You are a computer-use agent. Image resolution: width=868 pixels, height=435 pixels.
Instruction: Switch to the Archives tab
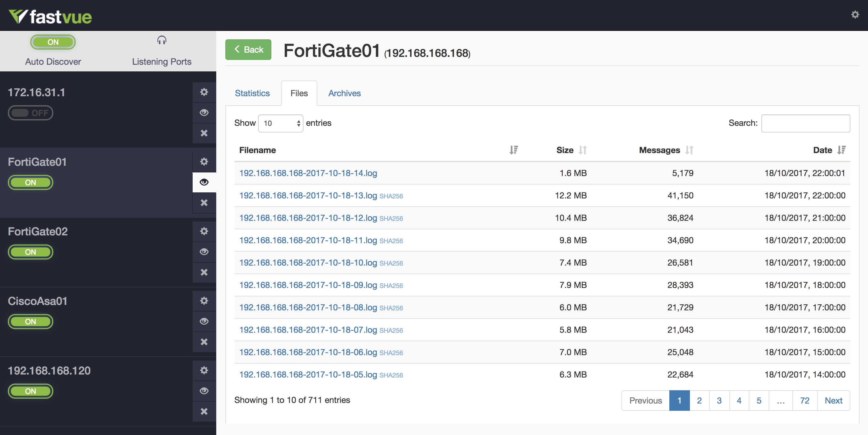344,93
